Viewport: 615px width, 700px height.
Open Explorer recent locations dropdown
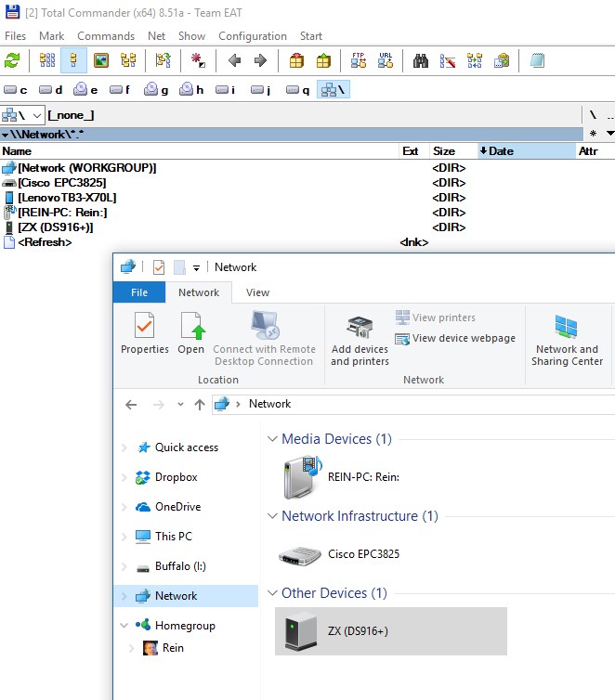click(x=180, y=405)
